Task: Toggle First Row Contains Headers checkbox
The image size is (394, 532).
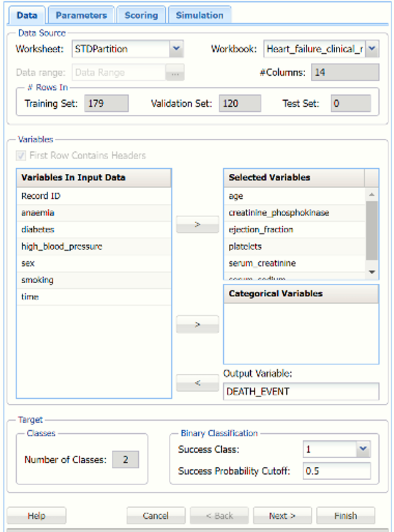Action: click(22, 156)
